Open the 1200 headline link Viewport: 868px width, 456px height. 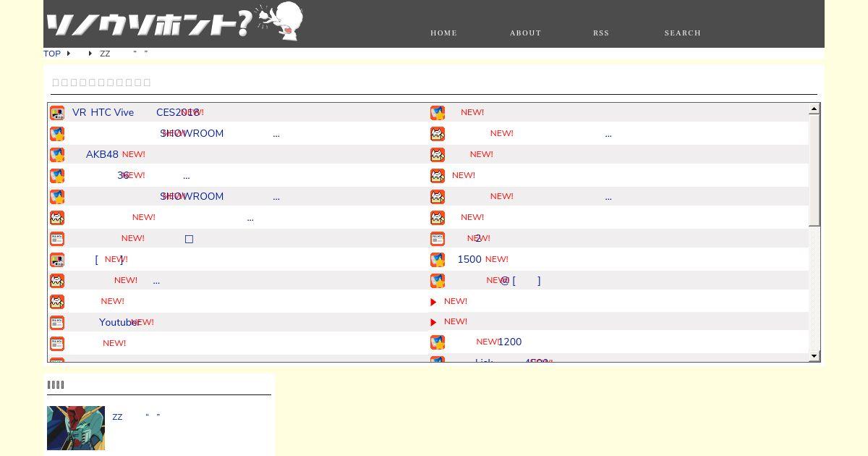coord(509,342)
